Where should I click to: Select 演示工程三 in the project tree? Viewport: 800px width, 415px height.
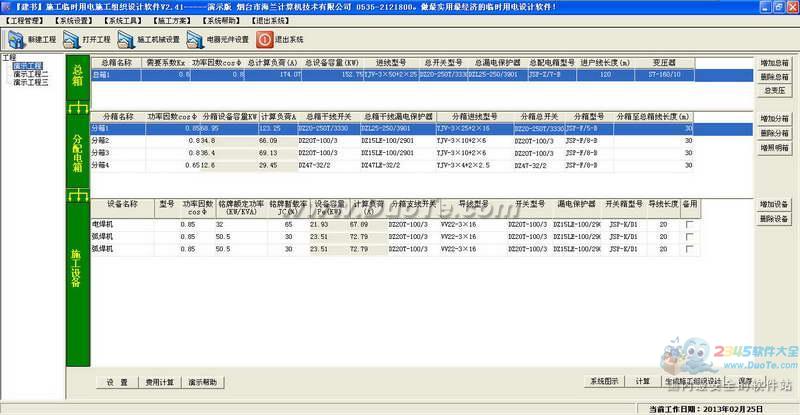[30, 82]
